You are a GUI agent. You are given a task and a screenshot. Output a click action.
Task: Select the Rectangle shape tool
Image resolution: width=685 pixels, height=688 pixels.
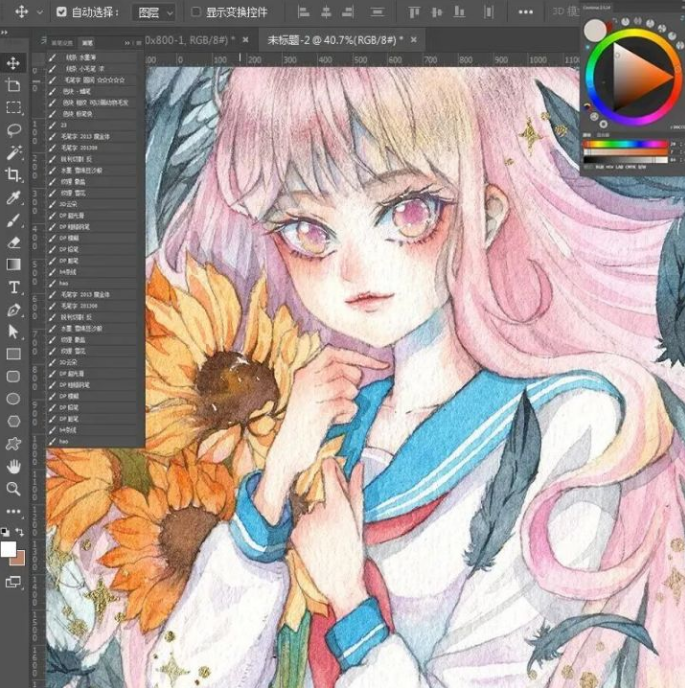click(13, 354)
